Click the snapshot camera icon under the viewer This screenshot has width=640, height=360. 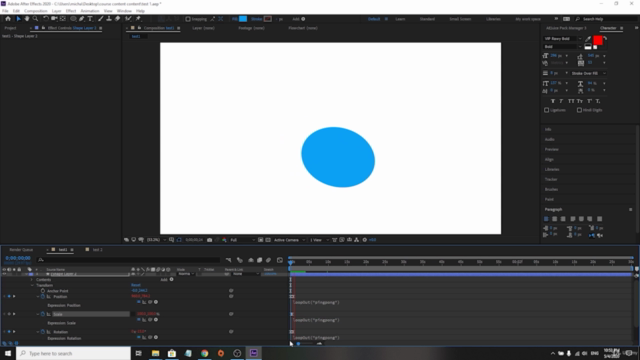209,240
